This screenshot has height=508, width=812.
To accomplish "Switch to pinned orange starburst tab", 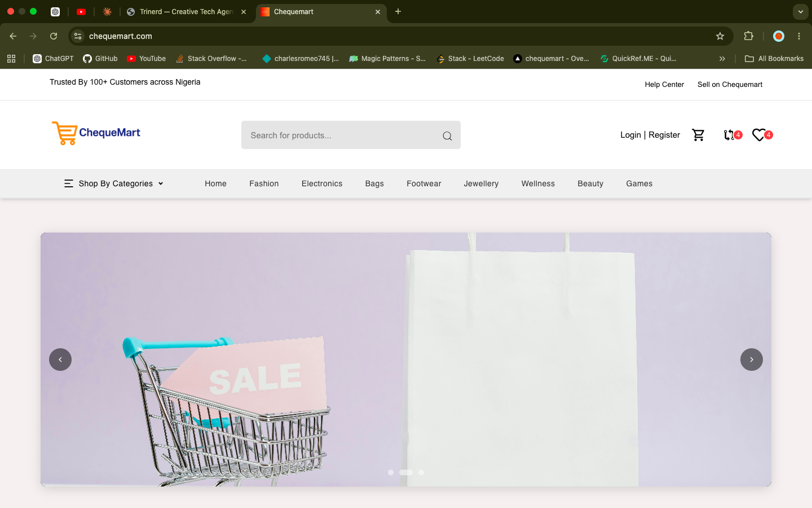I will pyautogui.click(x=107, y=11).
